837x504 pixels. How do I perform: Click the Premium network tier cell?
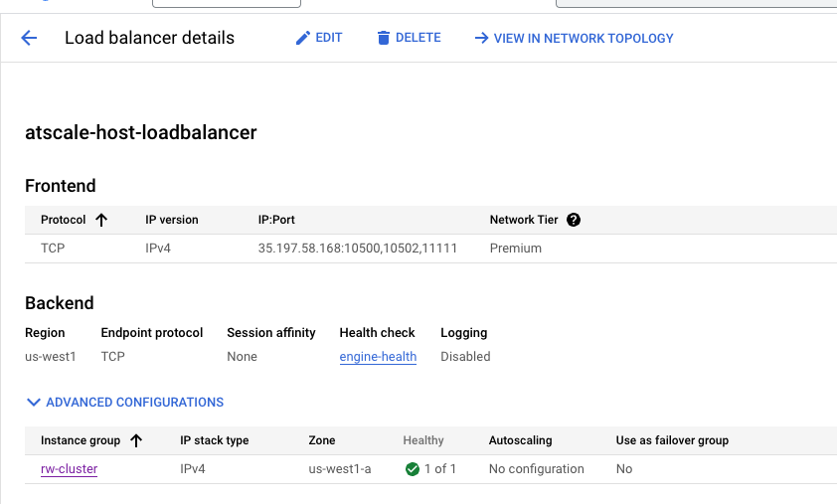coord(516,249)
